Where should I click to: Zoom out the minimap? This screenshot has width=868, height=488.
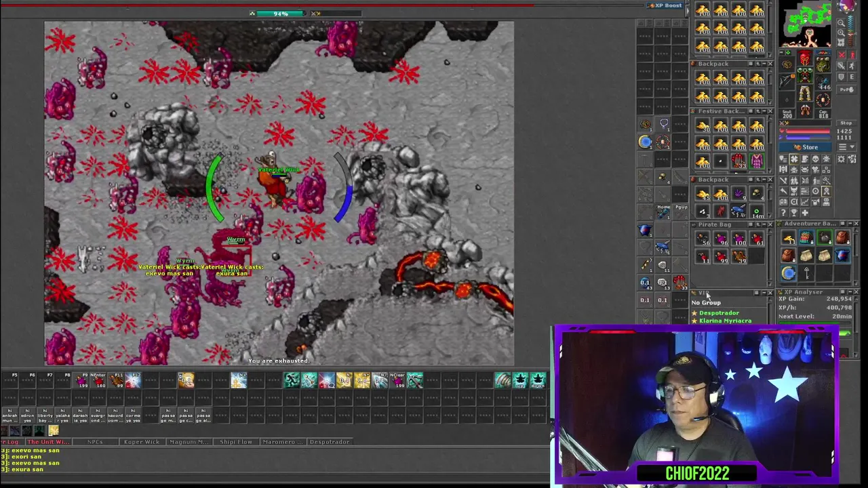841,22
